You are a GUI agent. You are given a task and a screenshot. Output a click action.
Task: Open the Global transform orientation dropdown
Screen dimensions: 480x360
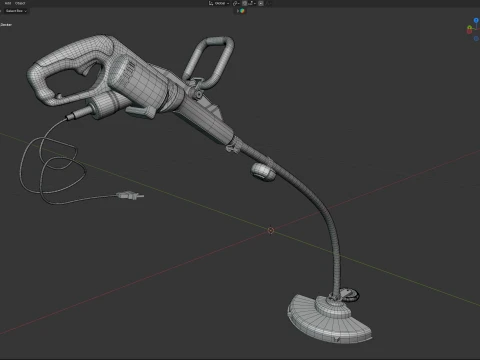click(219, 3)
